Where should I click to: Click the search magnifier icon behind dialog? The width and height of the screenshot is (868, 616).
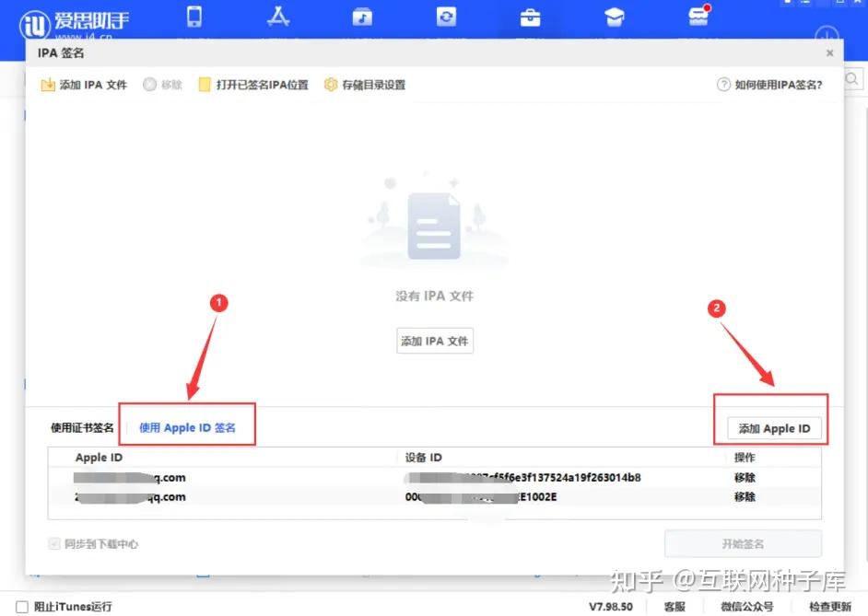[x=852, y=78]
